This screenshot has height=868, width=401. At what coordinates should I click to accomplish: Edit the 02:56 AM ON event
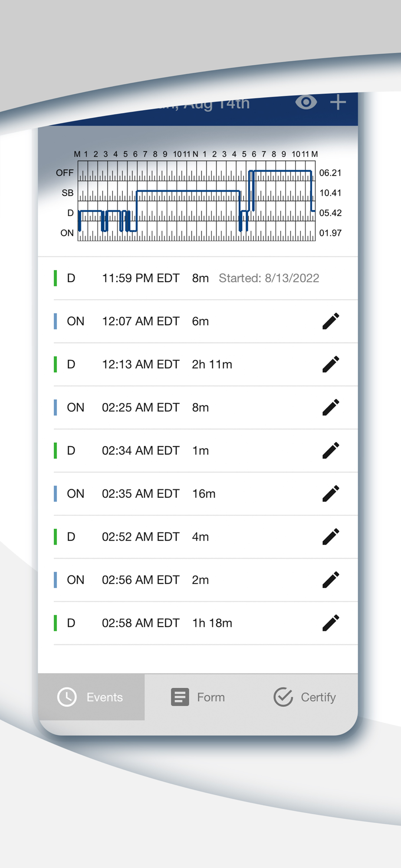331,580
